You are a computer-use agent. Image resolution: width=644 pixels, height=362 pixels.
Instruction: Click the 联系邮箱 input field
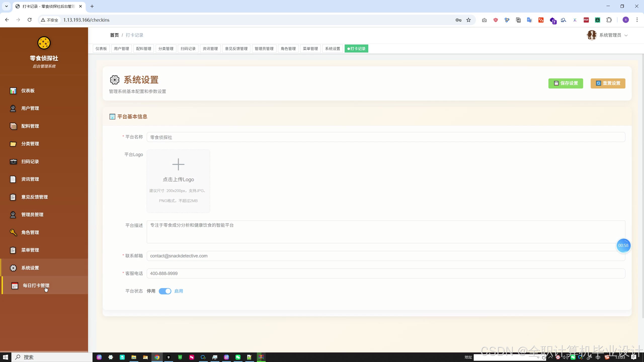(386, 256)
